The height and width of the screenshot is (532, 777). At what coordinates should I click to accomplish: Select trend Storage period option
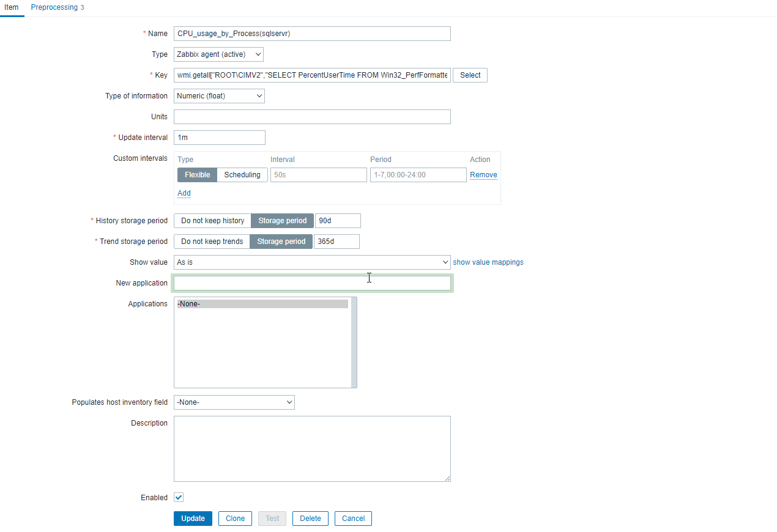pyautogui.click(x=281, y=242)
